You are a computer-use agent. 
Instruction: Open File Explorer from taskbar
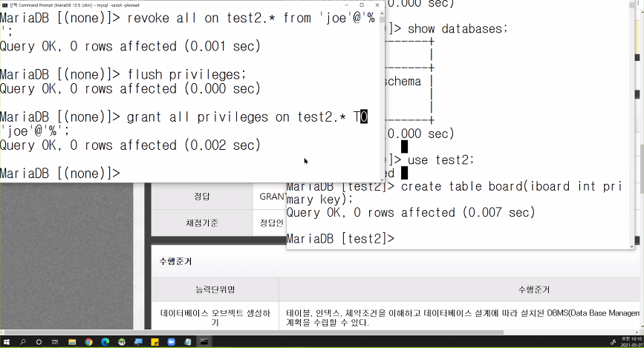point(72,342)
